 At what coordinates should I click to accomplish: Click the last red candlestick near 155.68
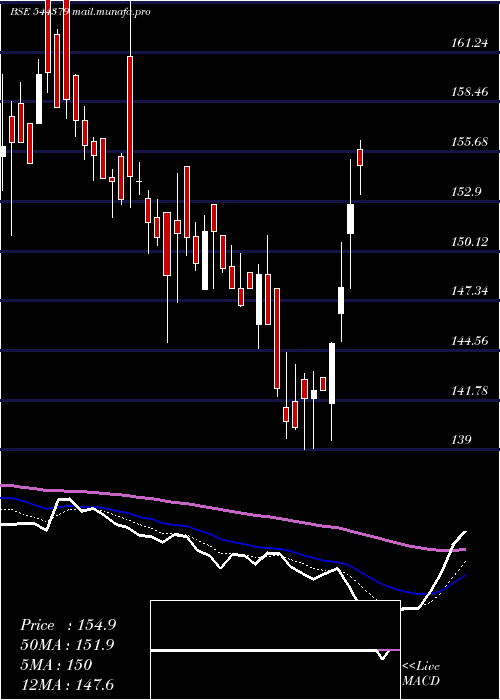click(x=360, y=158)
